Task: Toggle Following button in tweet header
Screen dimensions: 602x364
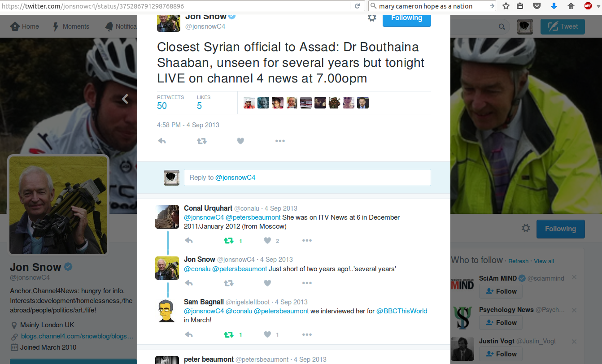Action: click(406, 18)
